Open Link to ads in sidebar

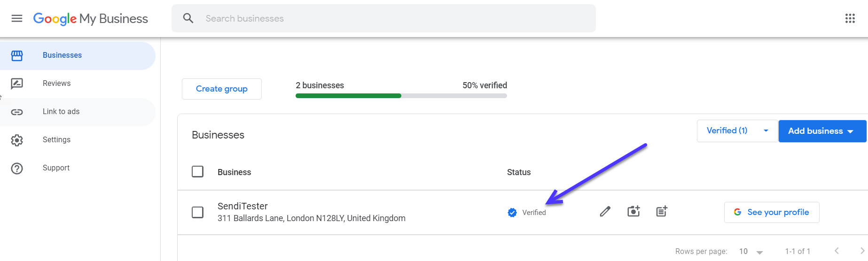pyautogui.click(x=78, y=112)
